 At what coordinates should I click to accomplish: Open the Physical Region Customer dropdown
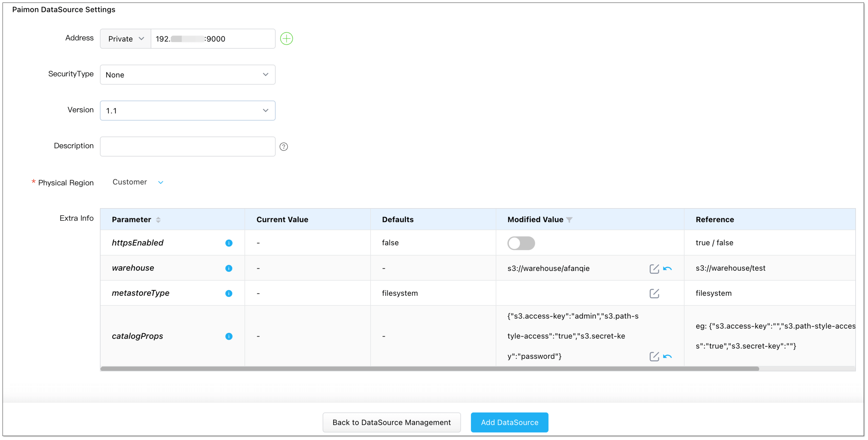tap(137, 182)
